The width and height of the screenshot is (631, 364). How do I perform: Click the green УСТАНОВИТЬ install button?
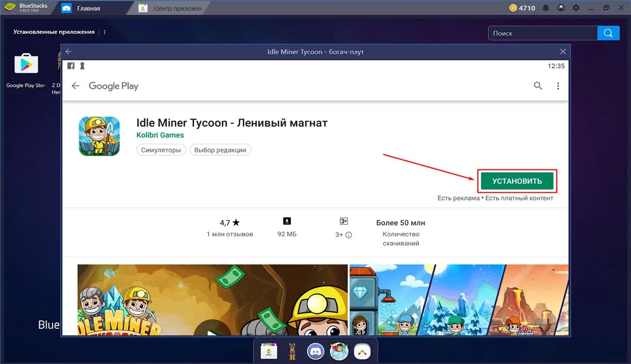[x=517, y=181]
